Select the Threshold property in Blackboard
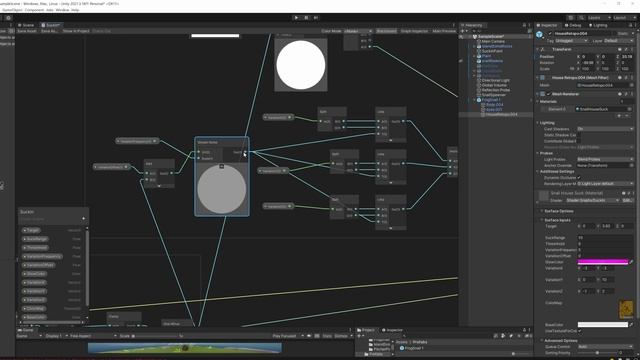Screen dimensions: 640x360 point(35,248)
